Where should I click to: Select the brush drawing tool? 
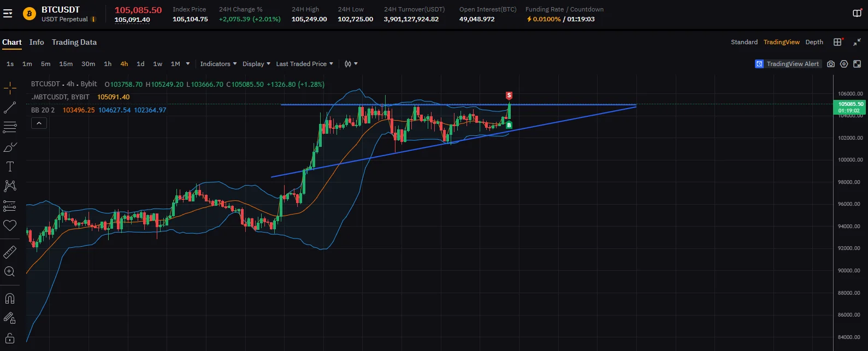(x=10, y=147)
